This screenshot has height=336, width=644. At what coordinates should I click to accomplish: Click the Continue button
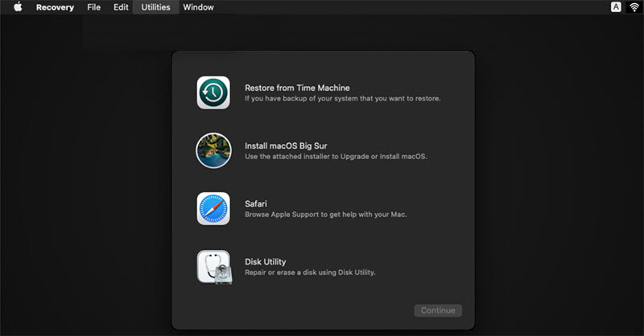tap(438, 310)
